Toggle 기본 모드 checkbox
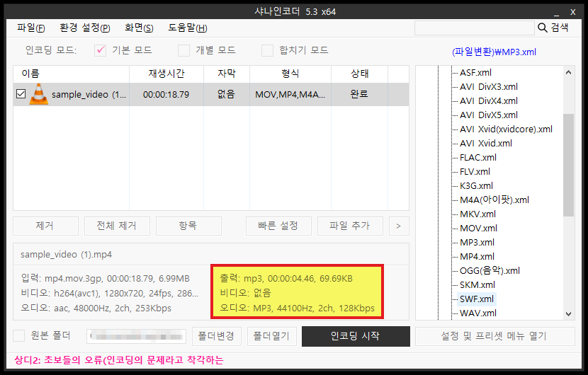The height and width of the screenshot is (375, 588). 100,50
